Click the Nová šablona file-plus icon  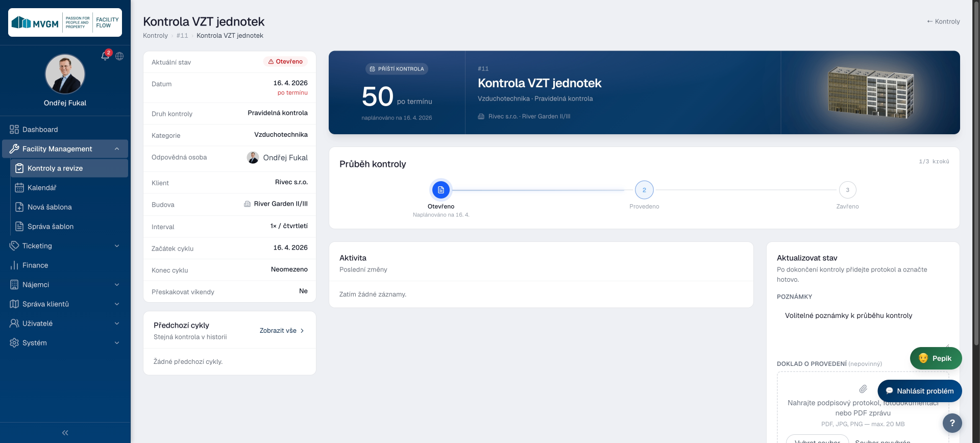19,207
